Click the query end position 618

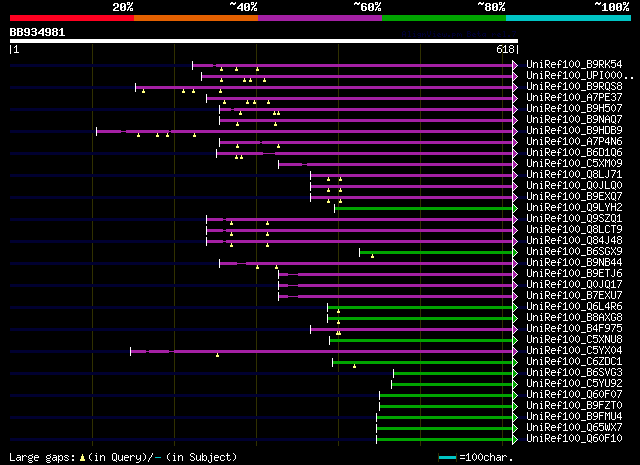[x=505, y=49]
